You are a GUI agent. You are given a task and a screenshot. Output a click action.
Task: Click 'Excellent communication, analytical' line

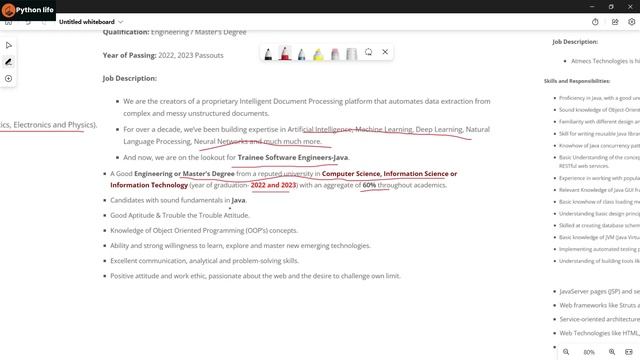click(204, 260)
